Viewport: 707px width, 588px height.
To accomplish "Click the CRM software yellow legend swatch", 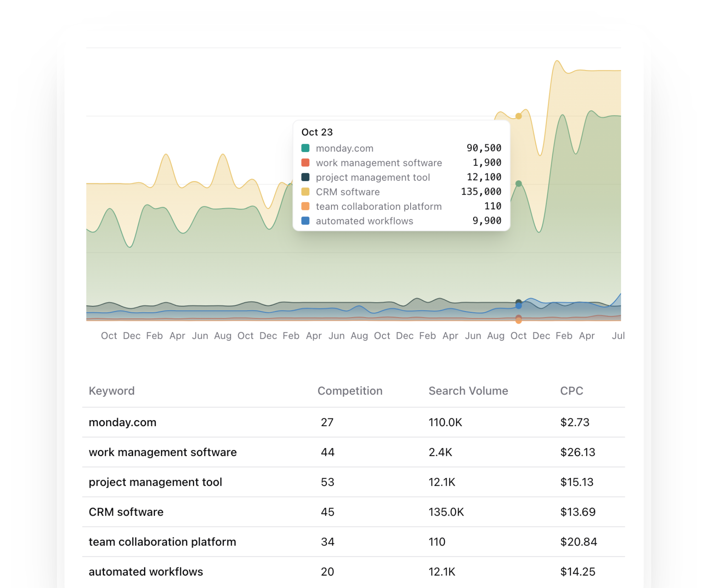I will point(305,192).
